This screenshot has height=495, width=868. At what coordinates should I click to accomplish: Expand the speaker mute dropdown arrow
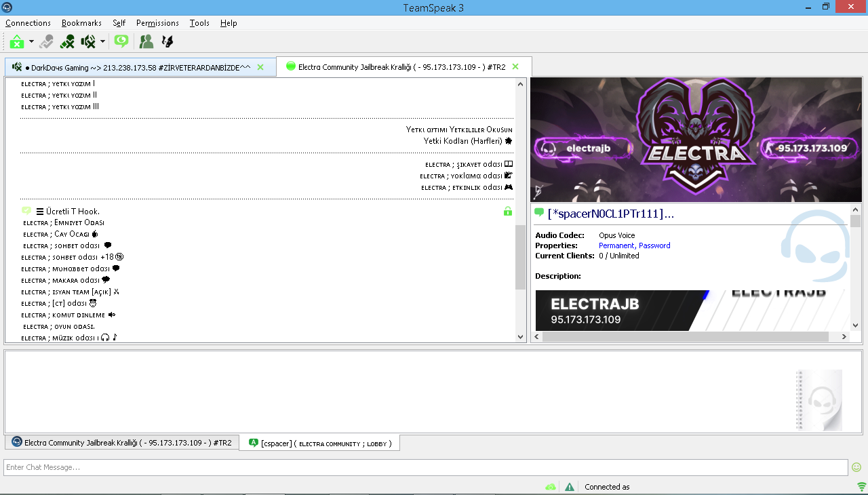coord(102,41)
